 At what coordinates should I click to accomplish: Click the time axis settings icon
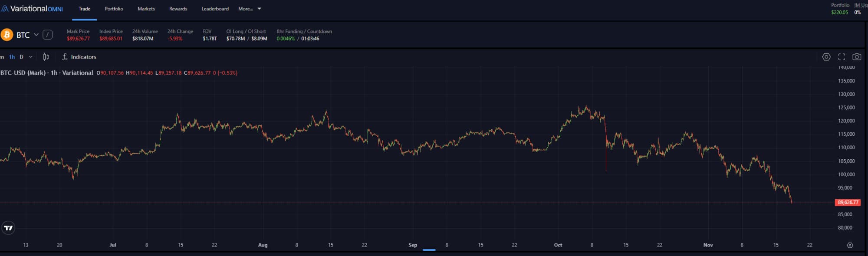click(850, 245)
